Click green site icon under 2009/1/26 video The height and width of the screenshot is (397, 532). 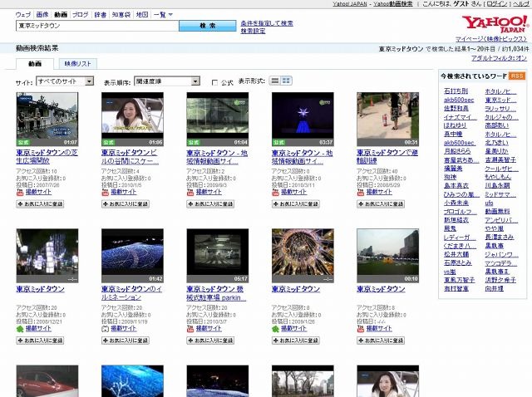click(275, 329)
